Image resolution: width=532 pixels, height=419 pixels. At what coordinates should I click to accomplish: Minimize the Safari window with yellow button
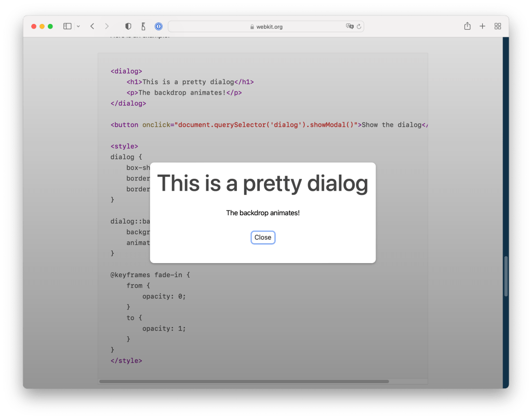pyautogui.click(x=42, y=26)
